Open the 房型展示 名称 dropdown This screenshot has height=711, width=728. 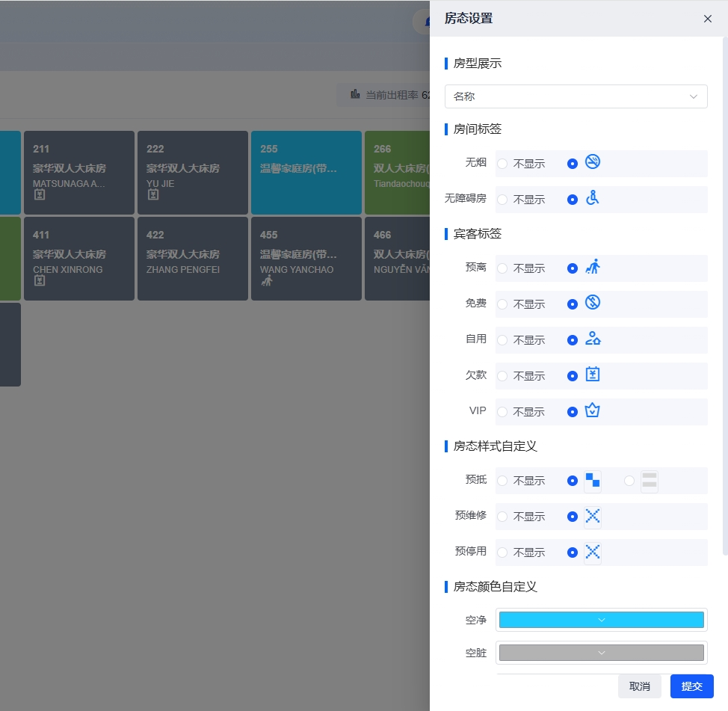point(576,96)
